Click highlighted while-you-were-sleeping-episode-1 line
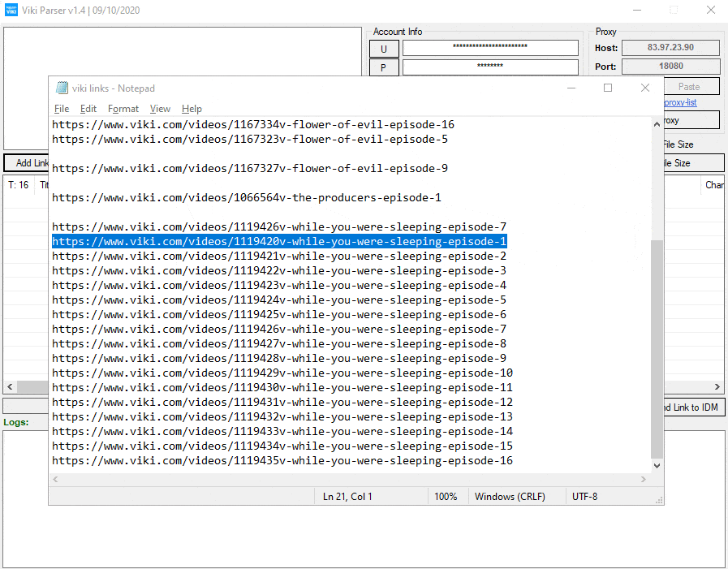The width and height of the screenshot is (728, 569). coord(279,242)
